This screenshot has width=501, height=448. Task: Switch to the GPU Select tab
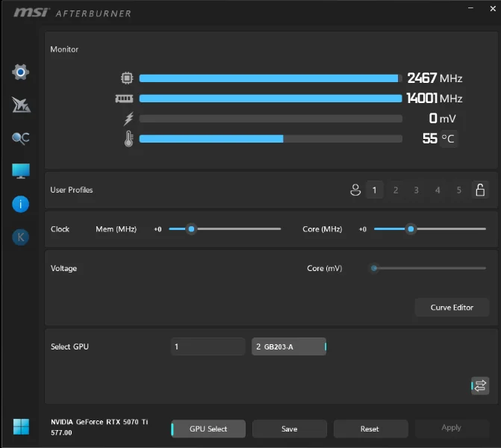click(208, 429)
